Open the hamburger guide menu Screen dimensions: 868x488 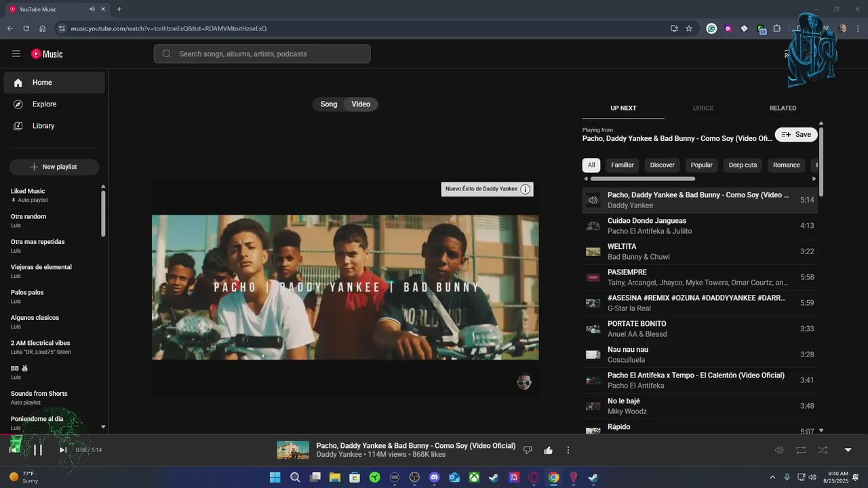point(16,54)
